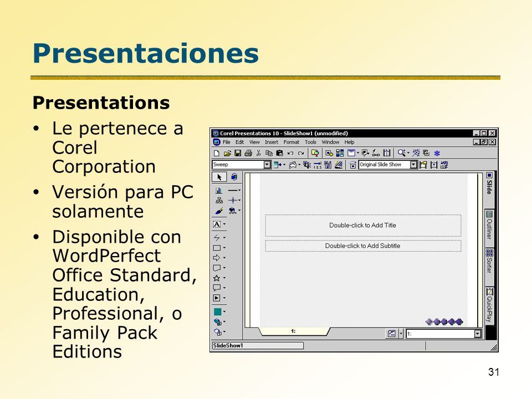Expand the slide layout dropdown arrow at bottom
The height and width of the screenshot is (399, 532).
click(401, 334)
